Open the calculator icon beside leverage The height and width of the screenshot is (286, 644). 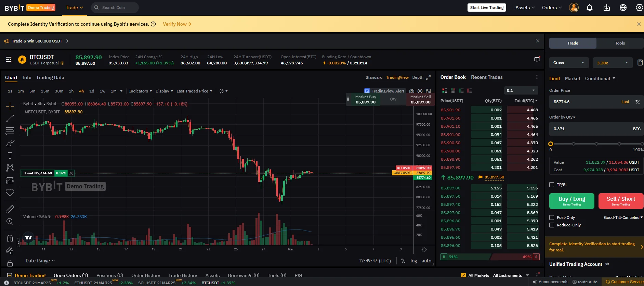pyautogui.click(x=640, y=63)
